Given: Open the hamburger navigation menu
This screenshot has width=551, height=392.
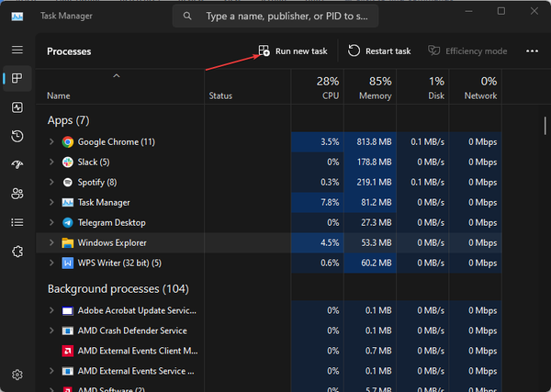Looking at the screenshot, I should click(17, 50).
